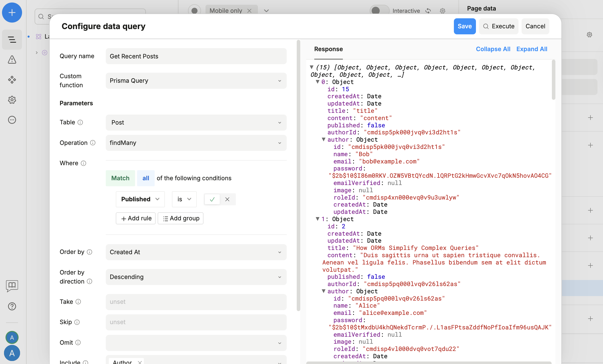This screenshot has height=364, width=603.
Task: Click the gear icon beside Interactive
Action: pos(443,11)
